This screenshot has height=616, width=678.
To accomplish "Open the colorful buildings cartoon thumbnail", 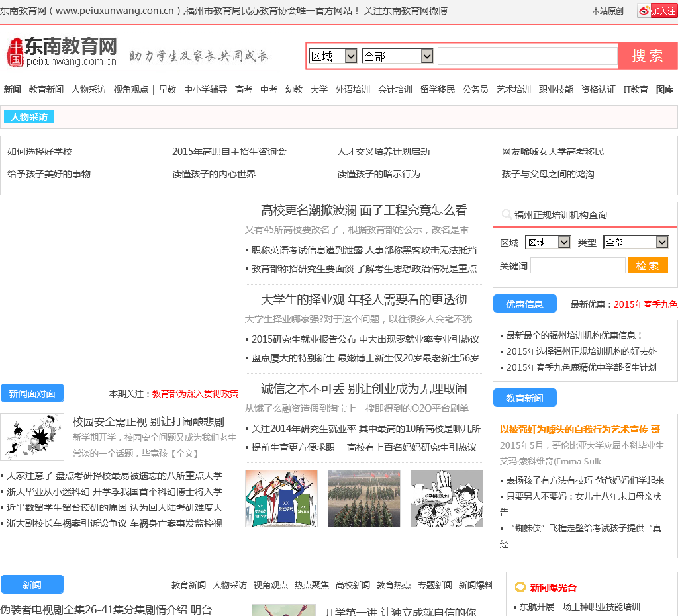I will [281, 498].
